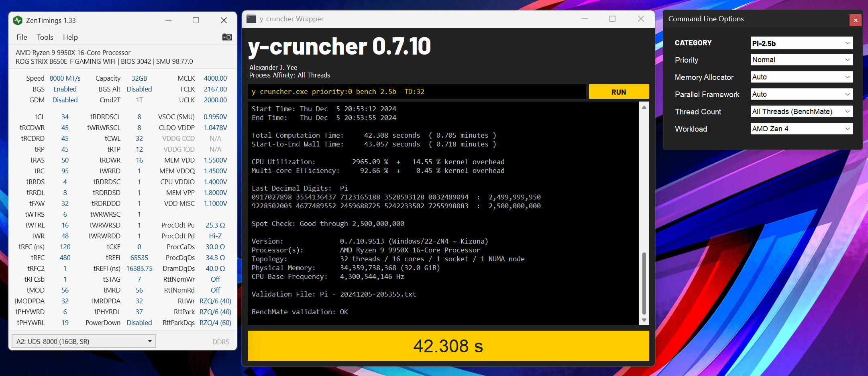The image size is (868, 376).
Task: Click the tCWL value 32
Action: pyautogui.click(x=139, y=138)
